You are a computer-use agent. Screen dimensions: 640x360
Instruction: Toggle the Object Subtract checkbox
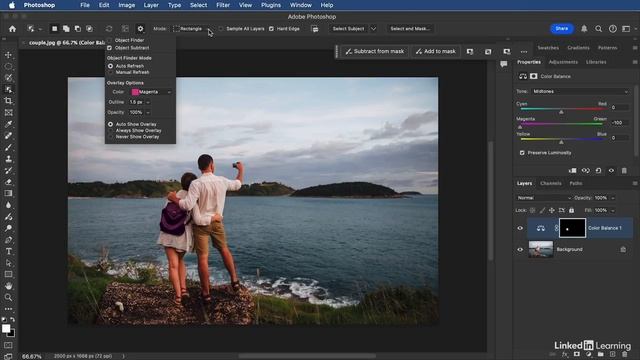[109, 48]
